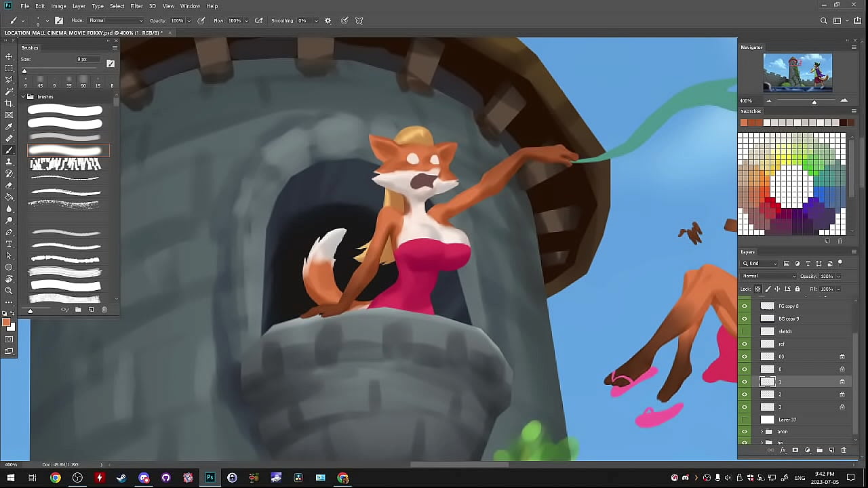Select the Crop tool
This screenshot has height=488, width=868.
click(9, 103)
